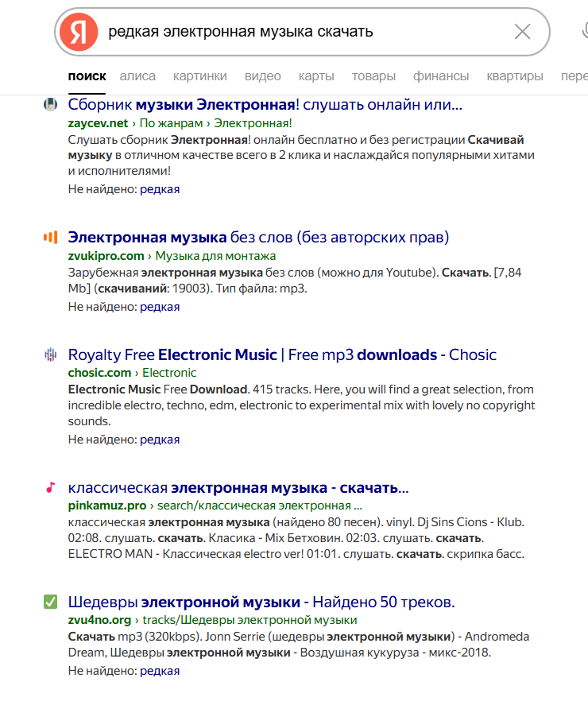Open 'Royalty Free Electronic Music' Chosic result
This screenshot has height=709, width=588.
pos(282,355)
